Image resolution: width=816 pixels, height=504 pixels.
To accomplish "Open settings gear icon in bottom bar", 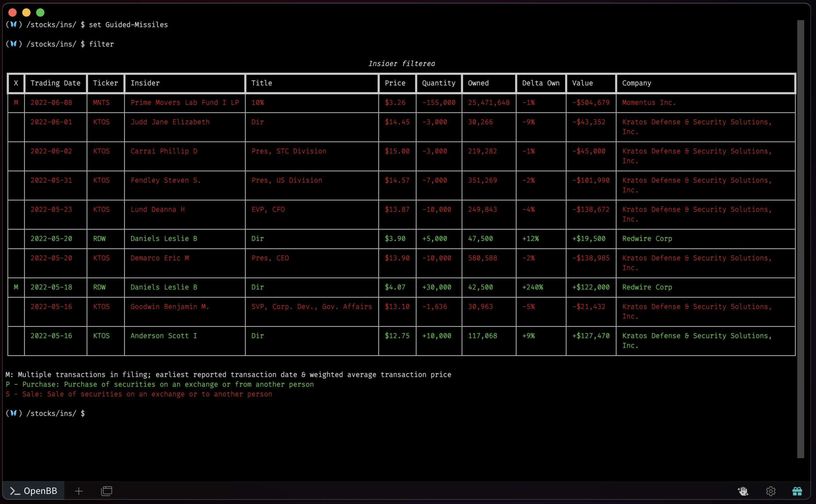I will point(771,491).
